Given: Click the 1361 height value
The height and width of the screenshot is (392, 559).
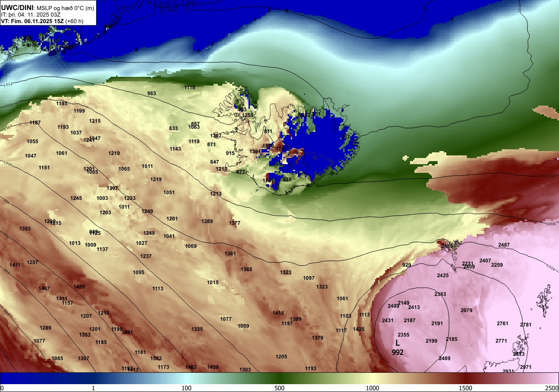Looking at the screenshot, I should click(230, 254).
